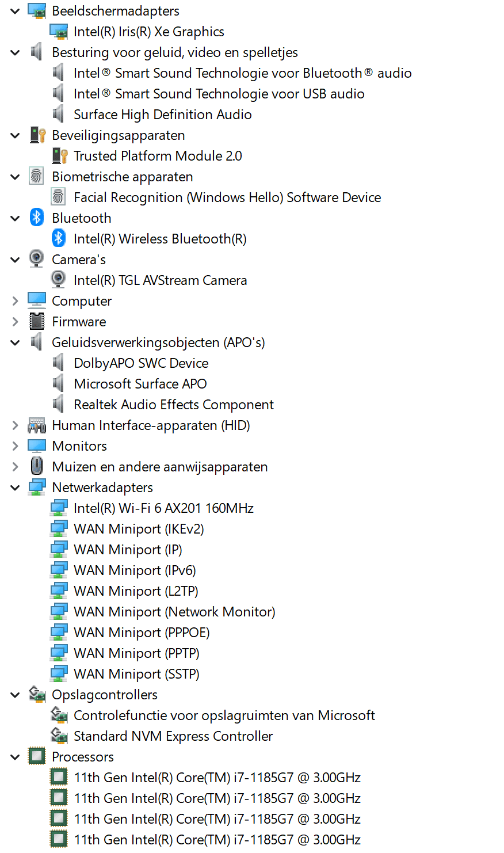Collapse the Beeldschermadapters node

[16, 11]
